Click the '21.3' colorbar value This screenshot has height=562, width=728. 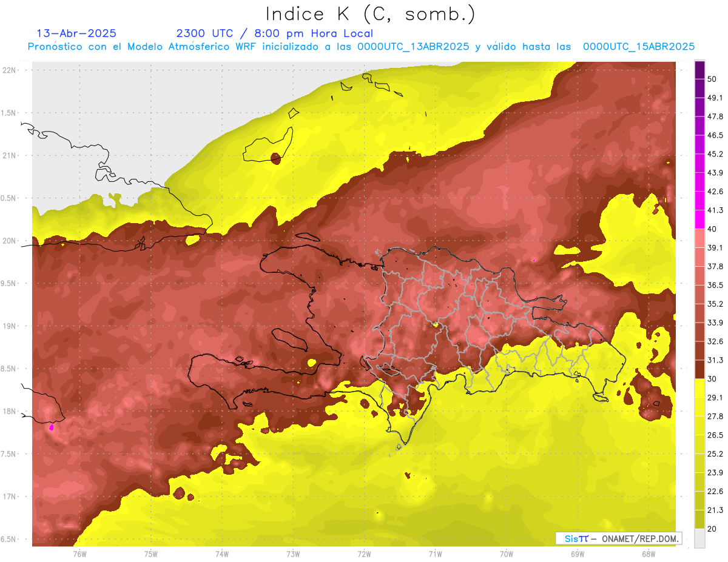(x=715, y=510)
